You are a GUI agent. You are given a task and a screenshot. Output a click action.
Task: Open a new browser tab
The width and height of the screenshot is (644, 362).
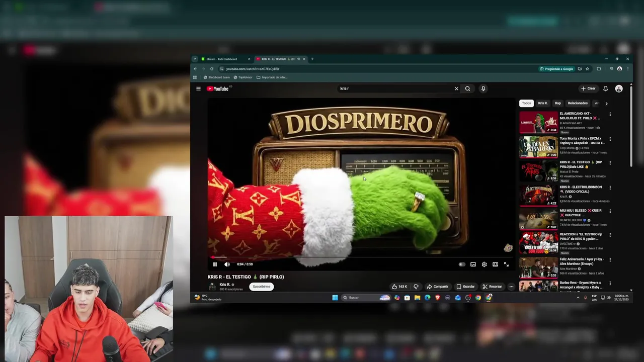click(x=312, y=59)
